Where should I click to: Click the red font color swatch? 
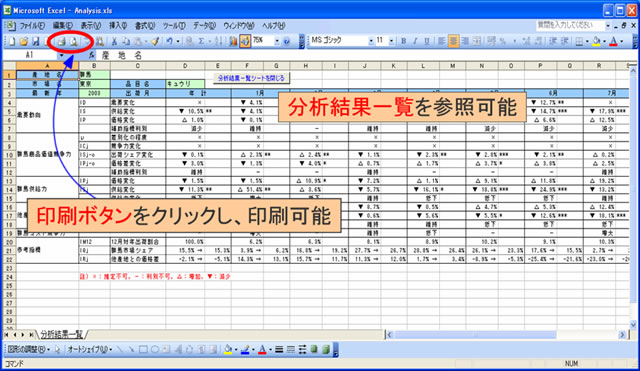pyautogui.click(x=613, y=41)
